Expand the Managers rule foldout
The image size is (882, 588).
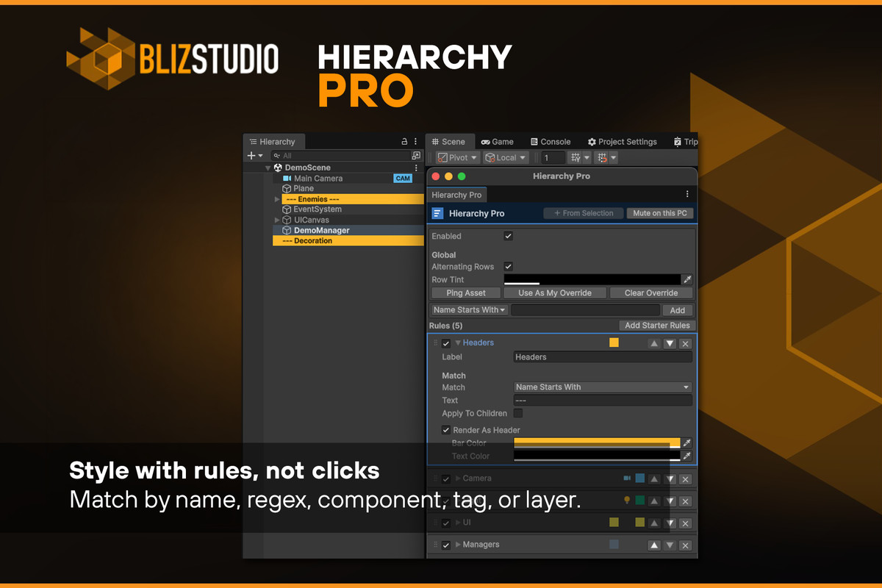pyautogui.click(x=458, y=545)
